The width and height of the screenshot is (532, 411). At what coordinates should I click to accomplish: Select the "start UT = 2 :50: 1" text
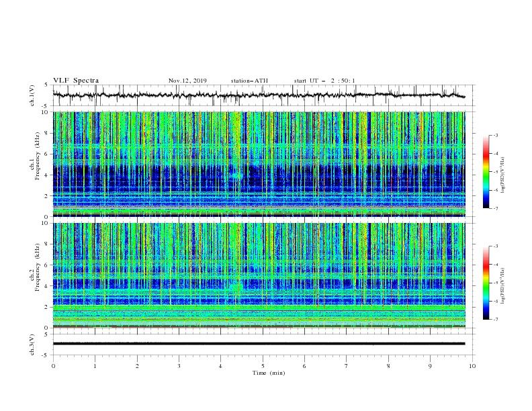(324, 81)
